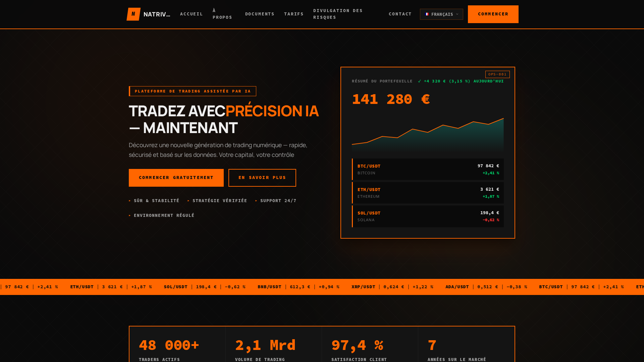The height and width of the screenshot is (362, 644).
Task: Click the Commencer header button
Action: click(x=493, y=14)
